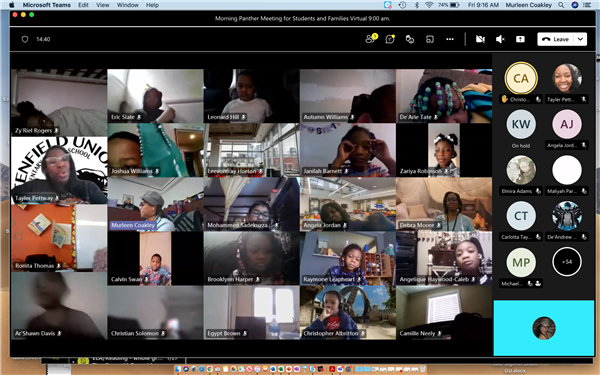Image resolution: width=600 pixels, height=375 pixels.
Task: Click the shield icon beside meeting timer
Action: (x=25, y=39)
